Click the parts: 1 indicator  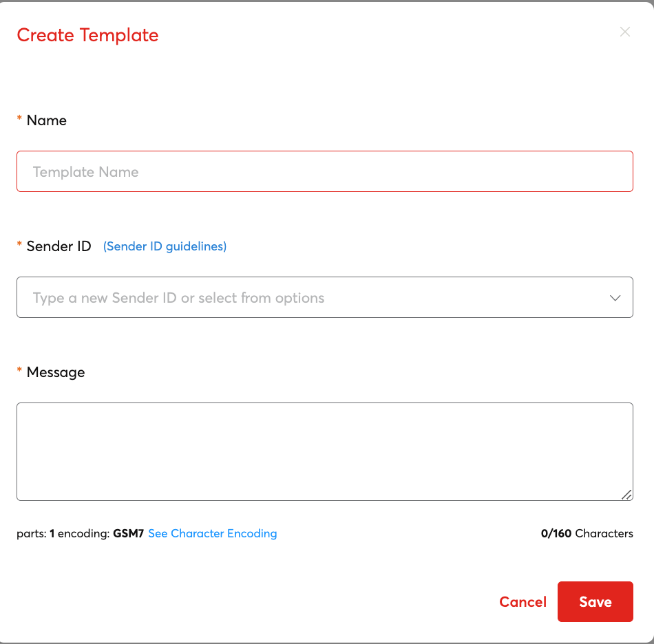click(35, 533)
